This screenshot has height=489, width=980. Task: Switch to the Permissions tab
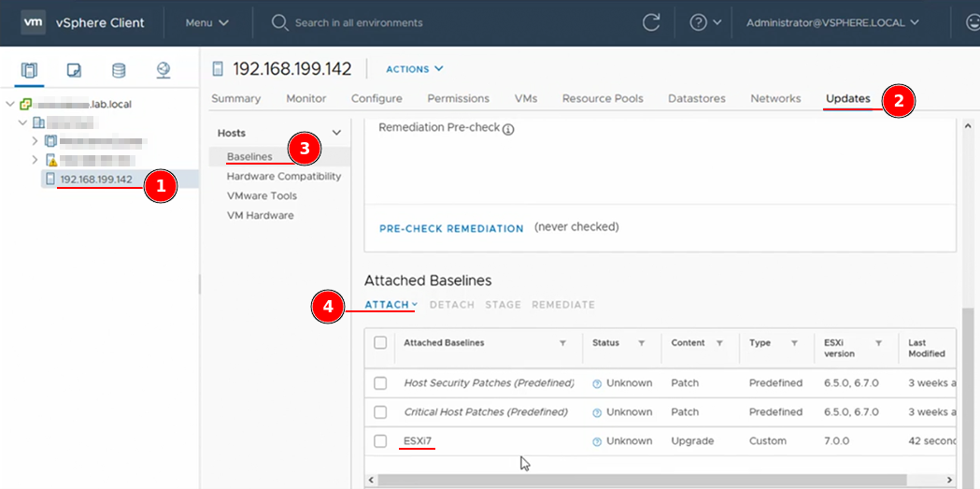pyautogui.click(x=458, y=98)
